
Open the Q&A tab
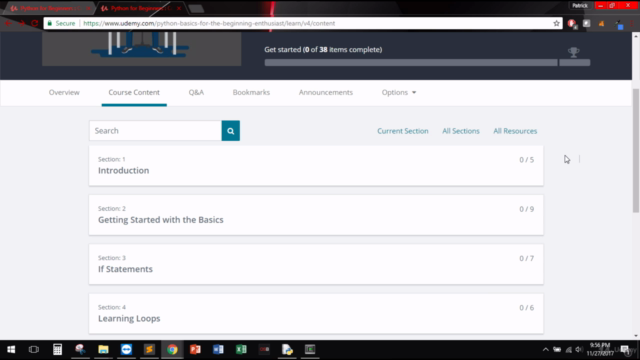click(196, 93)
